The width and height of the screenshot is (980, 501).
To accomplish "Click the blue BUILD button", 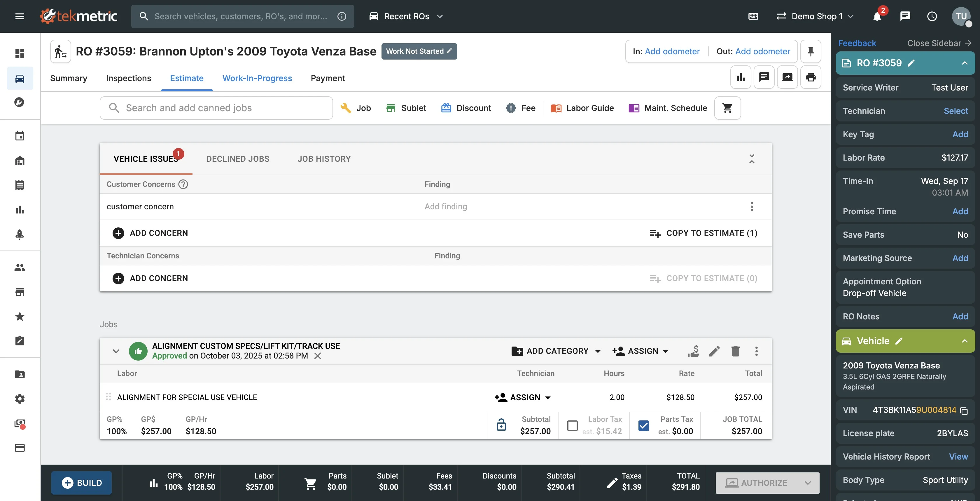I will [x=81, y=483].
